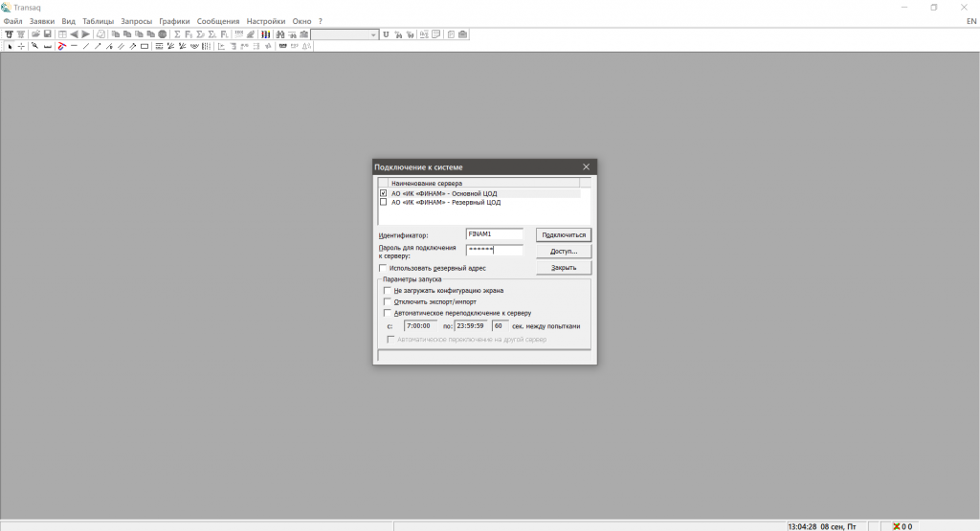The width and height of the screenshot is (980, 531).
Task: Click the first sigma summation icon
Action: [176, 34]
